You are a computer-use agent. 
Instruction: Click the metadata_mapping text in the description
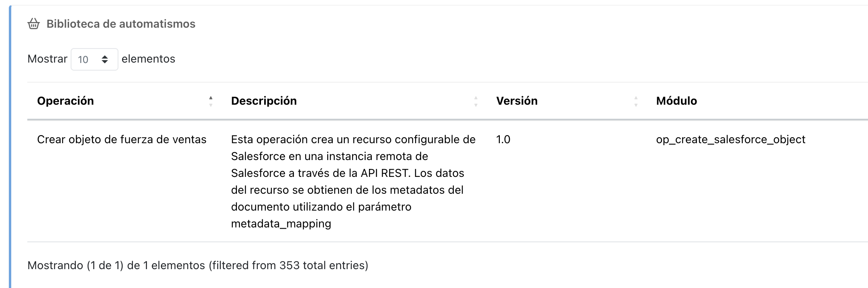click(281, 224)
